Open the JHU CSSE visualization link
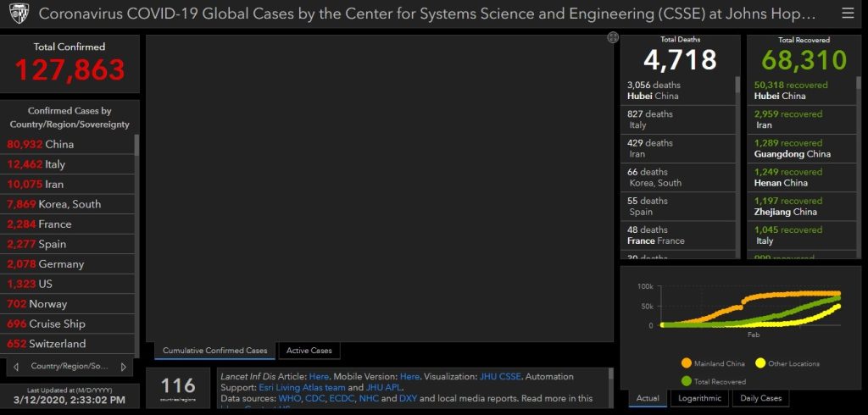Viewport: 868px width, 415px height. pyautogui.click(x=502, y=376)
